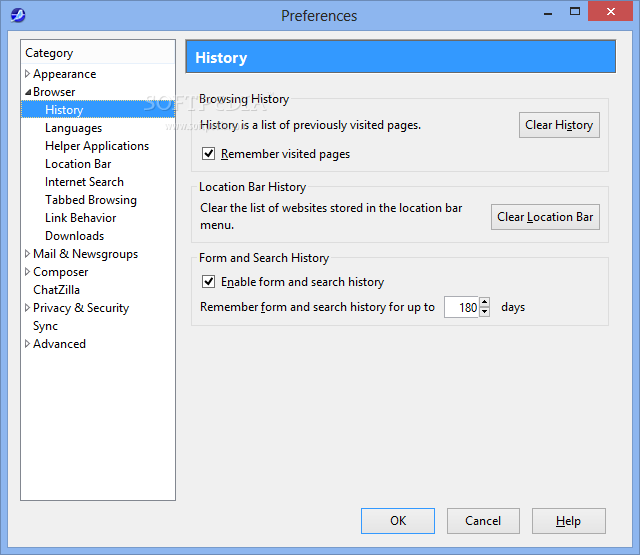The image size is (640, 555).
Task: Open Helper Applications preferences
Action: click(97, 146)
